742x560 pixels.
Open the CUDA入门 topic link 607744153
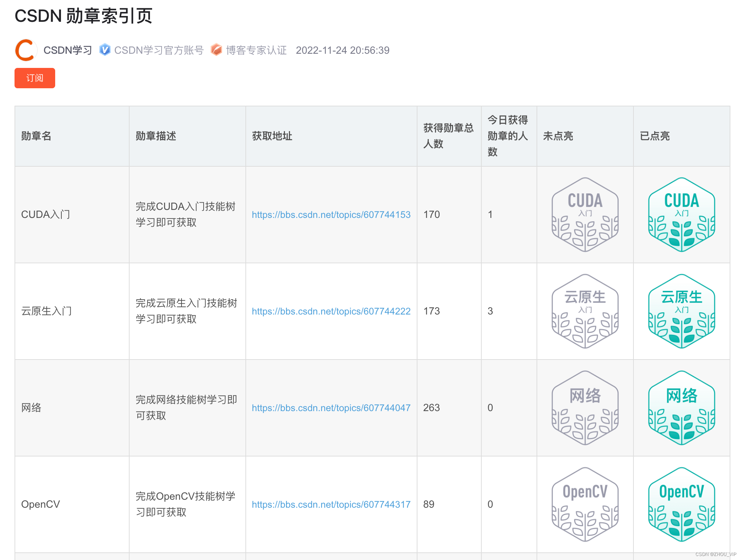(331, 215)
